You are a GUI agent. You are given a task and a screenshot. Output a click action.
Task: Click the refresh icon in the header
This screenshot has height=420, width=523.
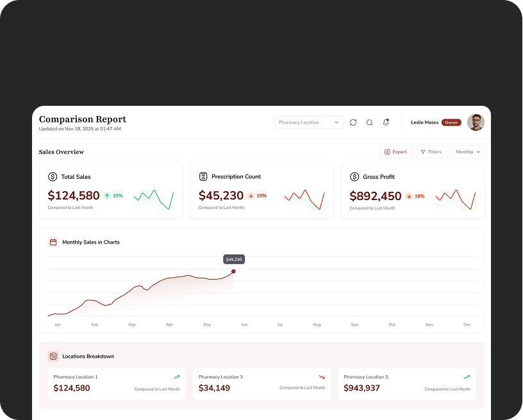pyautogui.click(x=353, y=122)
